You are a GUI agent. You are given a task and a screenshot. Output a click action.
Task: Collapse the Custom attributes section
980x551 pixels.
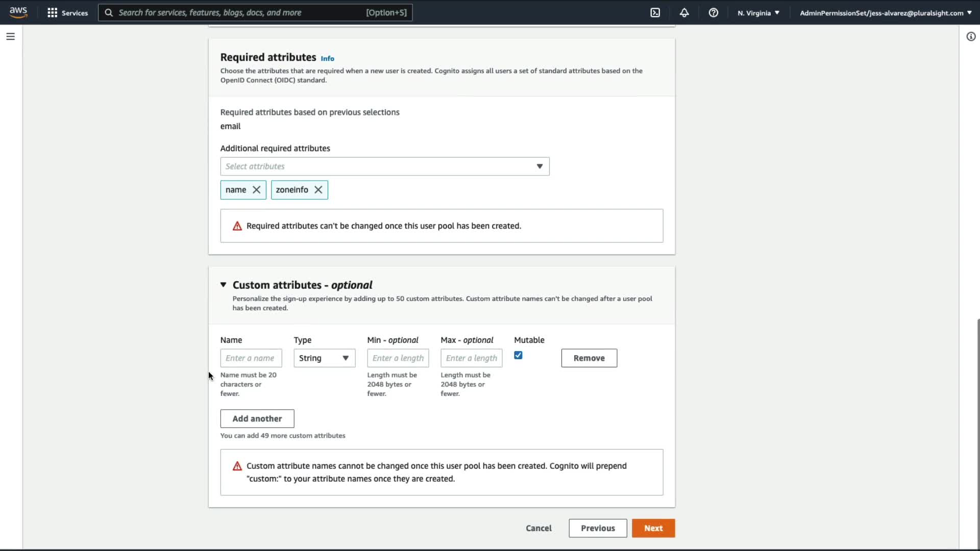pyautogui.click(x=224, y=285)
